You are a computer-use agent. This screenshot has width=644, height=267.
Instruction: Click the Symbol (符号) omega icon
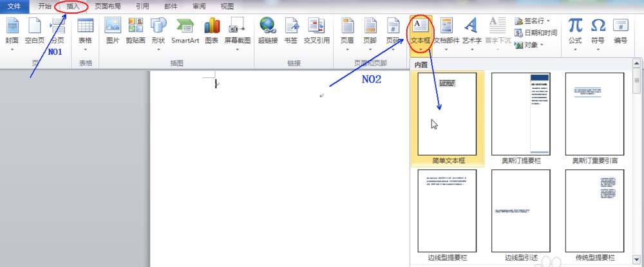598,26
